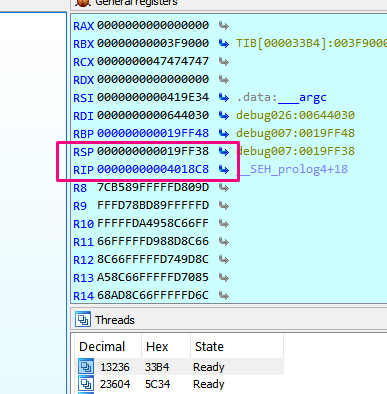387x394 pixels.
Task: Click the debug026:00644030 reference
Action: click(295, 116)
